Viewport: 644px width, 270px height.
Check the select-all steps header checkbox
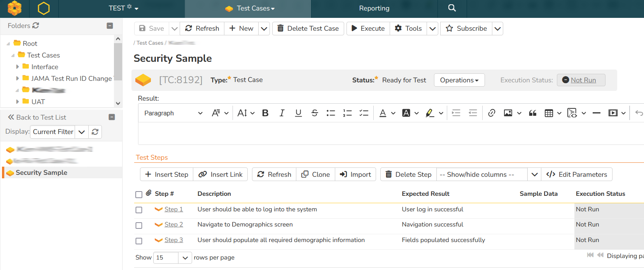[x=139, y=194]
